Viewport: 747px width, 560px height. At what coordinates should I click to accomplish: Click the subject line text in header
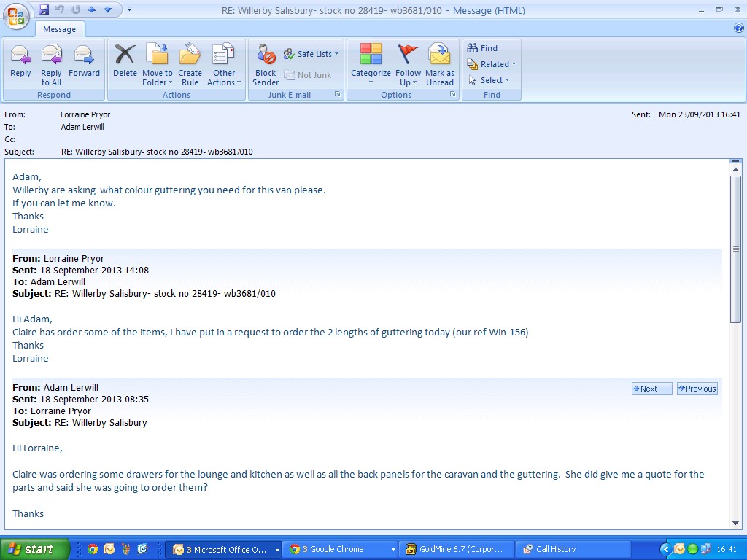(158, 152)
